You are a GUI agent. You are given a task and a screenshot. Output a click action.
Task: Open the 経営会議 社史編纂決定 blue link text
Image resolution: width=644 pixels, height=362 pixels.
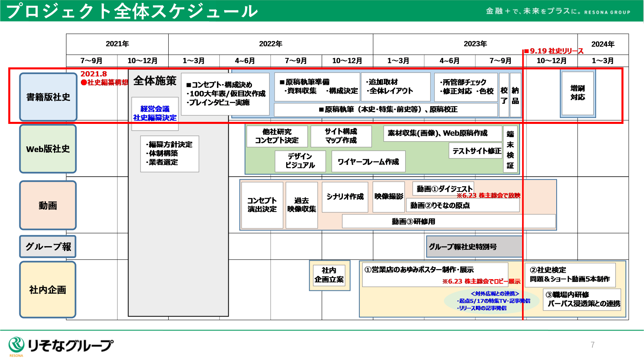pyautogui.click(x=155, y=113)
